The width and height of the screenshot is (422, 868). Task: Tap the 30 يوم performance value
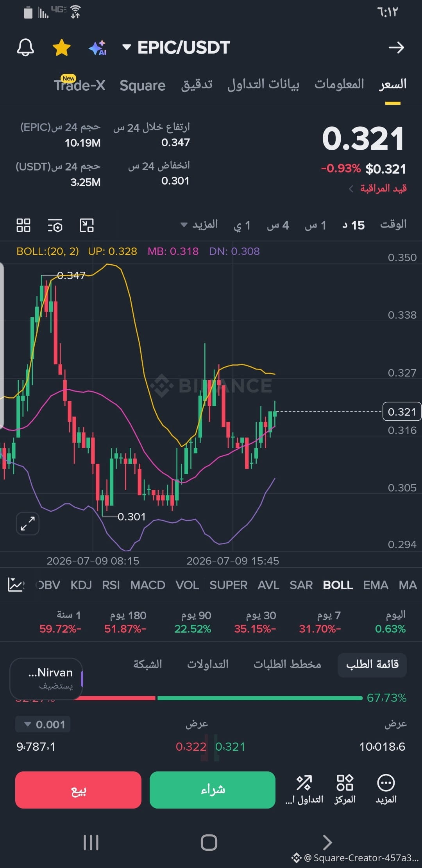[x=255, y=629]
